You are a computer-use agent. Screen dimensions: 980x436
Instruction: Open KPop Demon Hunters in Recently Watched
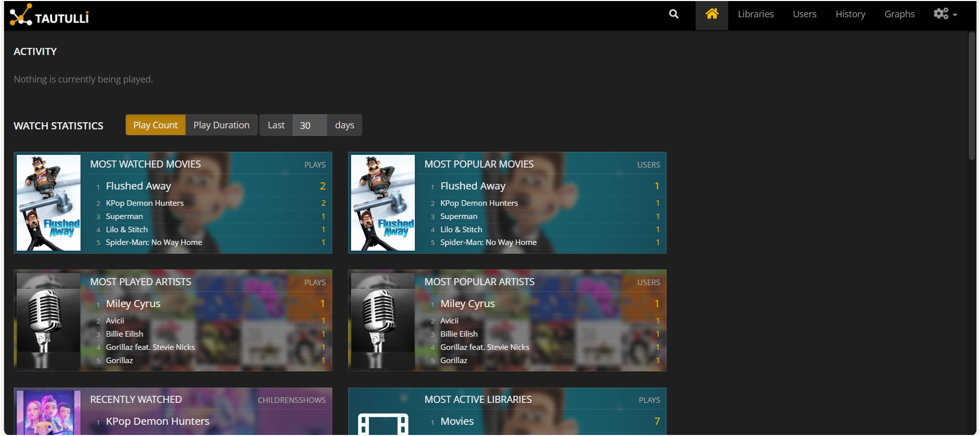coord(157,421)
